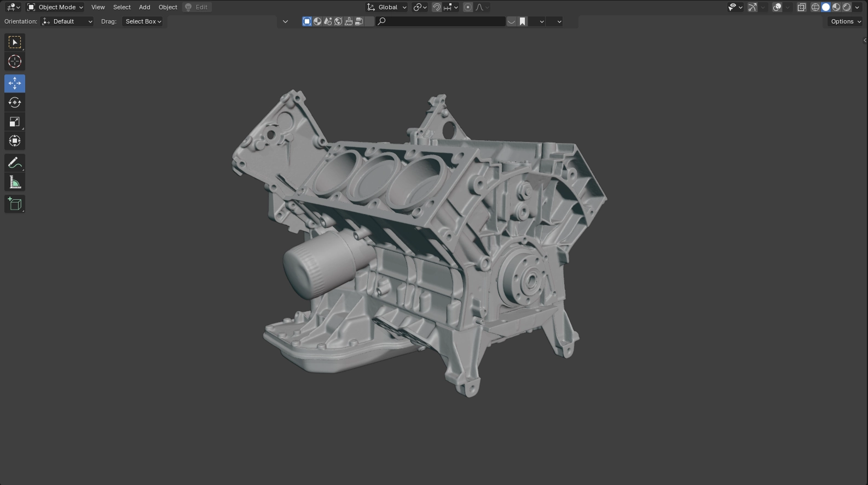Open the Drag Select Box dropdown

pos(143,21)
